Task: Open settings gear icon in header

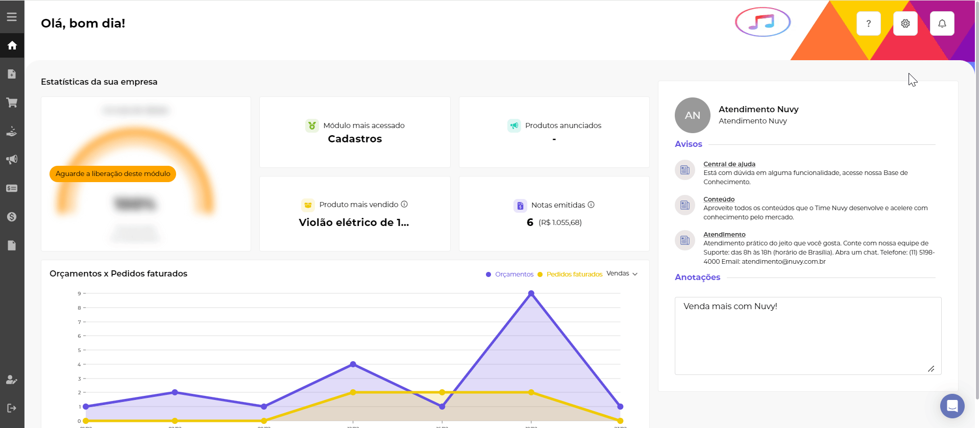Action: [x=905, y=23]
